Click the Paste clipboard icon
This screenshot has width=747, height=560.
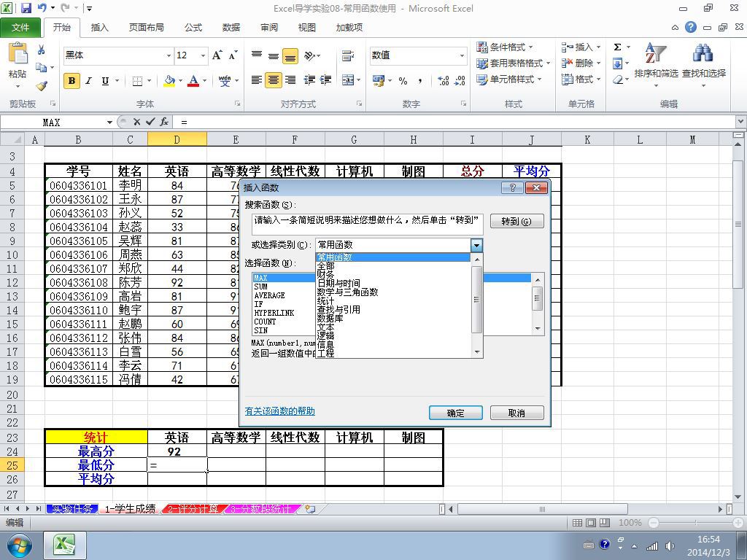coord(18,53)
